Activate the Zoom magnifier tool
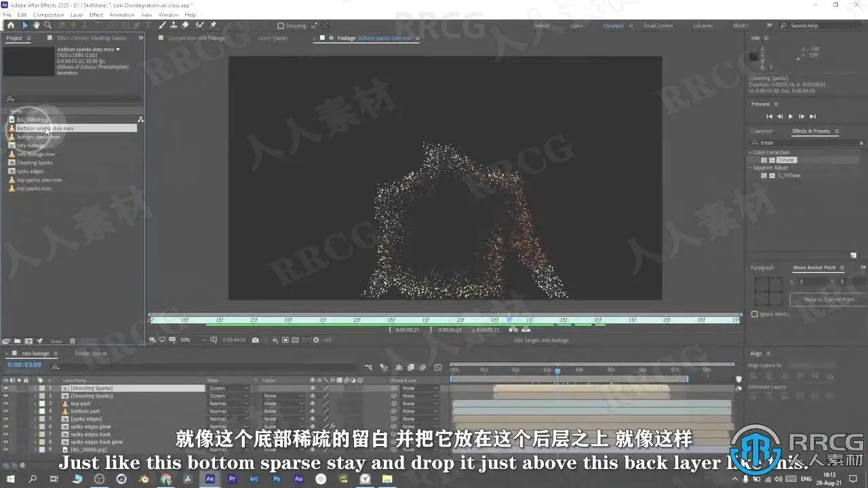 pos(47,25)
